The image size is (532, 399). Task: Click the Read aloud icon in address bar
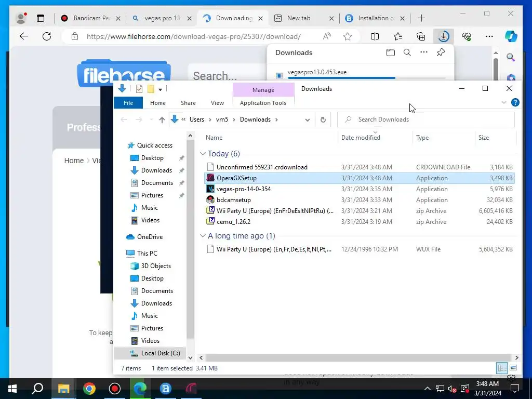click(327, 36)
